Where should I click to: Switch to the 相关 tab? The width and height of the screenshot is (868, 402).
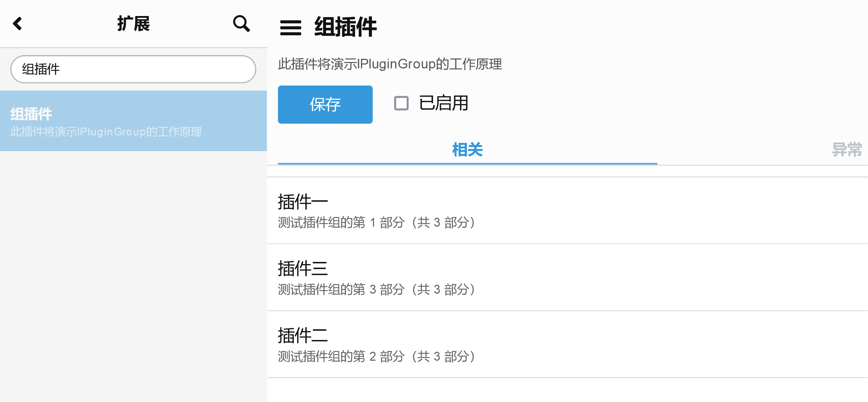tap(467, 150)
